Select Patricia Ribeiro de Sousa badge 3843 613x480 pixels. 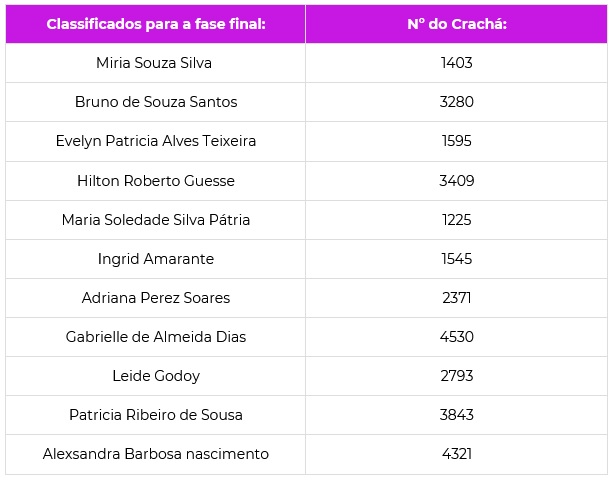click(457, 415)
